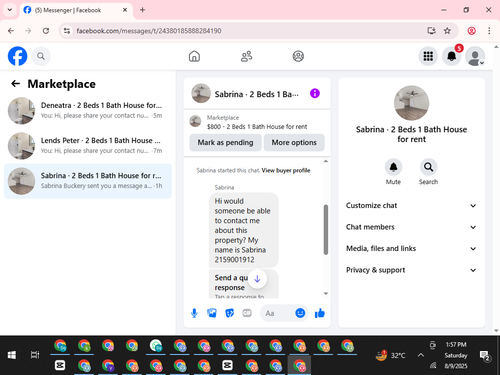
Task: Expand the Chat members section
Action: coord(411,227)
